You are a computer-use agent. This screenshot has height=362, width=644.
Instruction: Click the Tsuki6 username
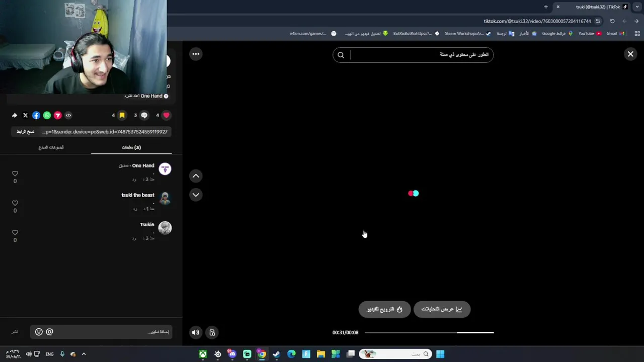pyautogui.click(x=147, y=225)
